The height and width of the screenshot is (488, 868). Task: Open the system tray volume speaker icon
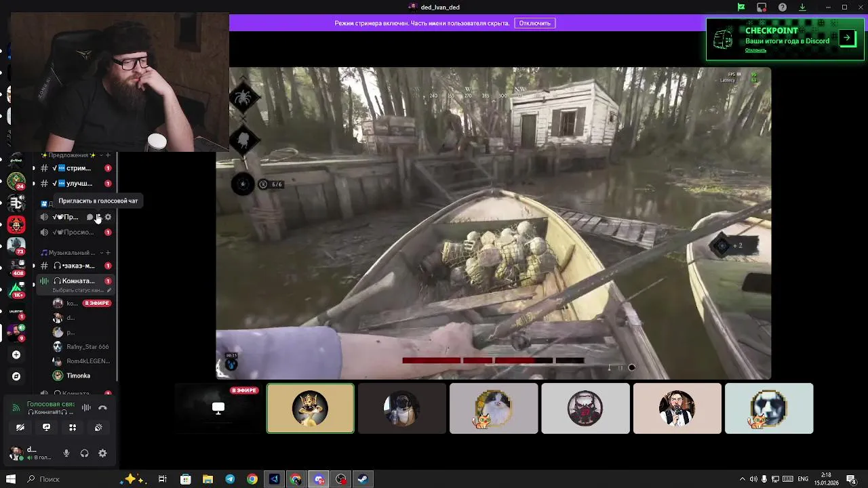[x=753, y=479]
